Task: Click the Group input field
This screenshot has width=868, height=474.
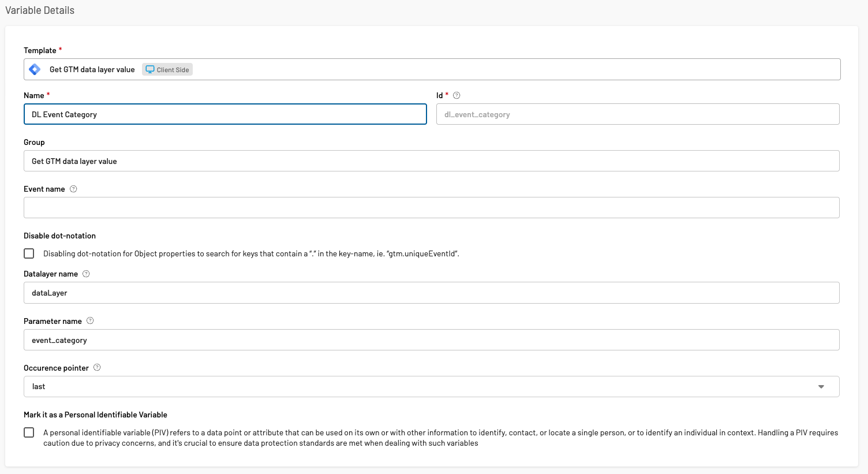Action: (431, 161)
